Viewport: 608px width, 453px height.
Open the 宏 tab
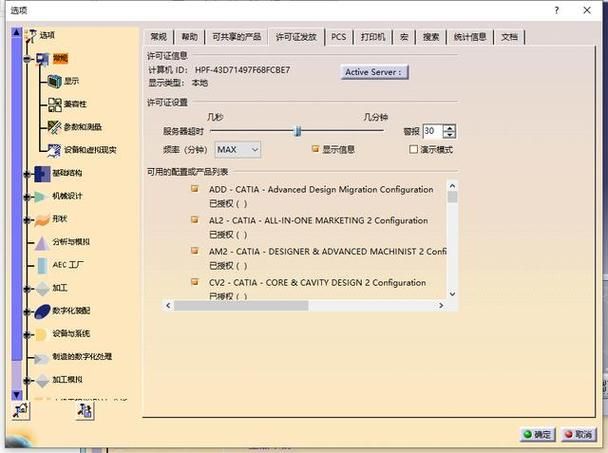[x=404, y=37]
